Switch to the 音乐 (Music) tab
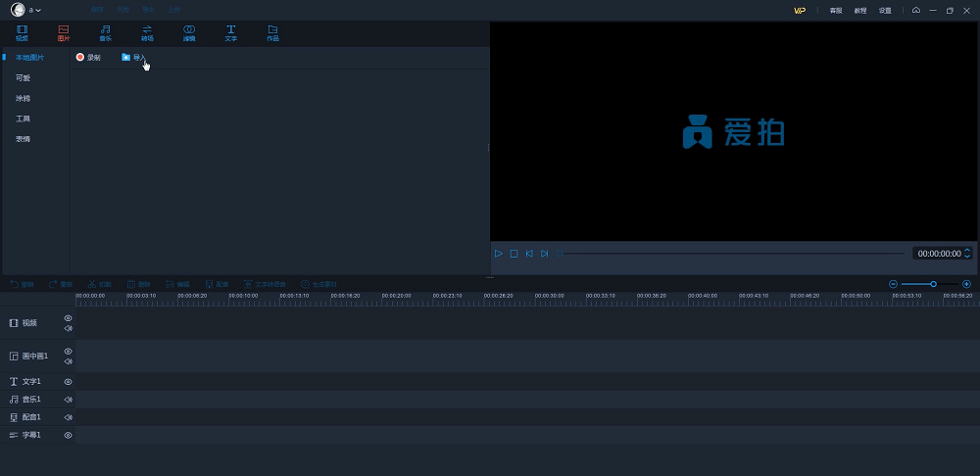Viewport: 980px width, 476px height. point(105,33)
